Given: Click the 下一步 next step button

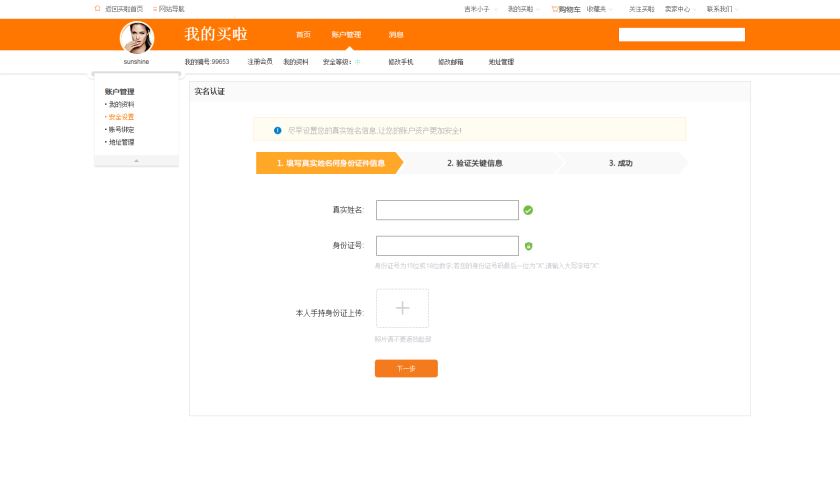Looking at the screenshot, I should 406,368.
